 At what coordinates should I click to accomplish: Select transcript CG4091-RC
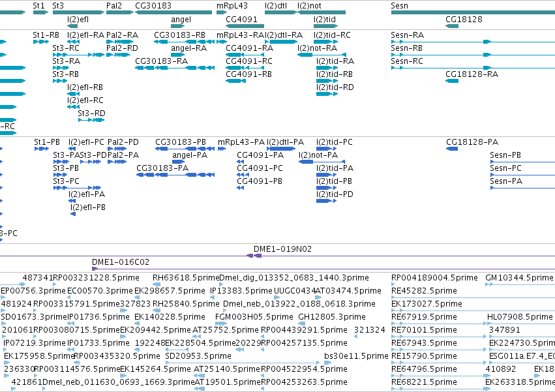[249, 61]
